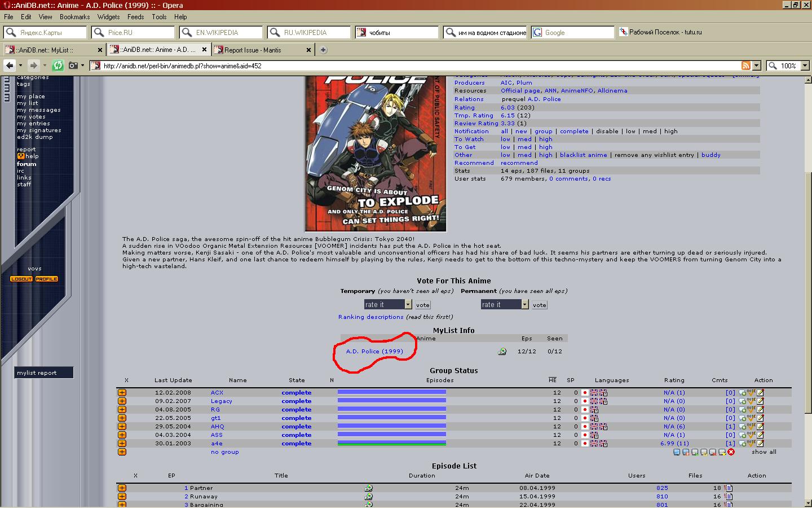
Task: Click the red X icon beside show all
Action: click(x=731, y=452)
